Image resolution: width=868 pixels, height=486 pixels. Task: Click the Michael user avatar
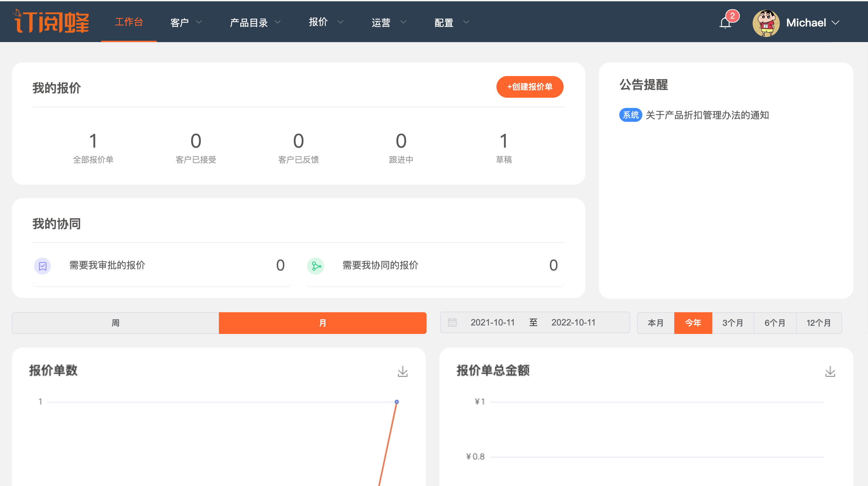[x=766, y=23]
